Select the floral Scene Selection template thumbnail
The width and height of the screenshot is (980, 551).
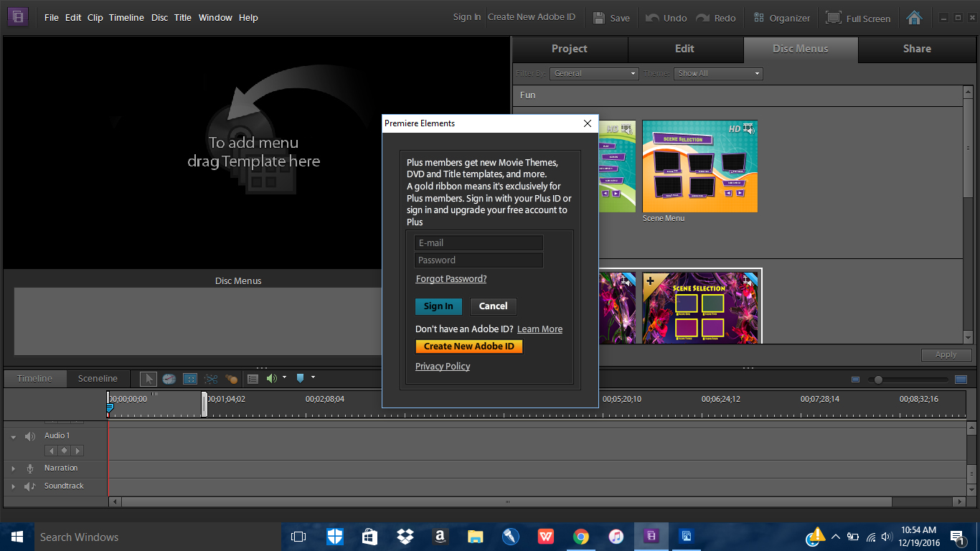(x=699, y=306)
